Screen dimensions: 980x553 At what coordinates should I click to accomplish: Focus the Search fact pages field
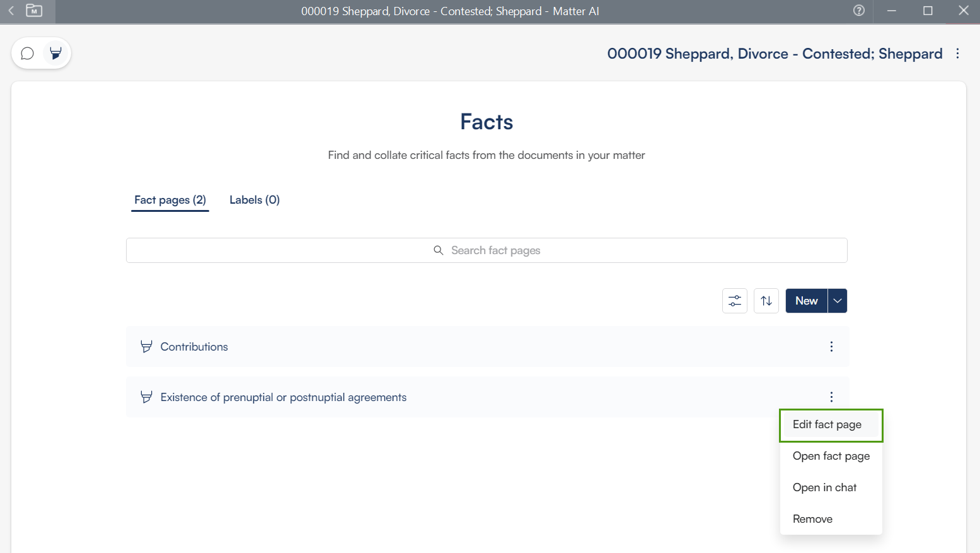pyautogui.click(x=487, y=250)
